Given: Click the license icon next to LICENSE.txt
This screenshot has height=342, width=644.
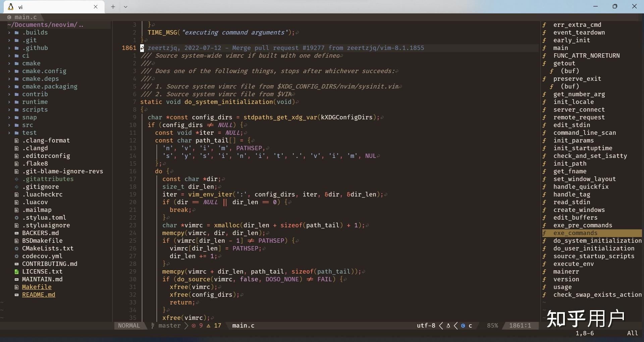Looking at the screenshot, I should (x=16, y=272).
